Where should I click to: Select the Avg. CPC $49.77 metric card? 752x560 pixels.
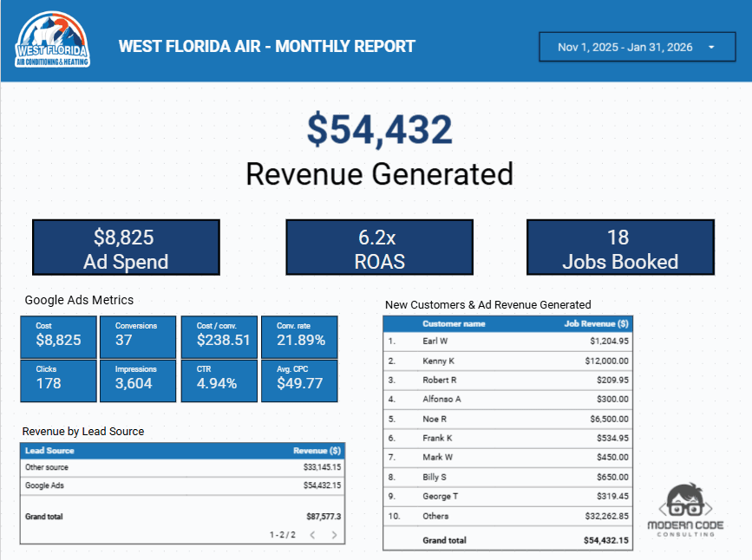coord(299,381)
